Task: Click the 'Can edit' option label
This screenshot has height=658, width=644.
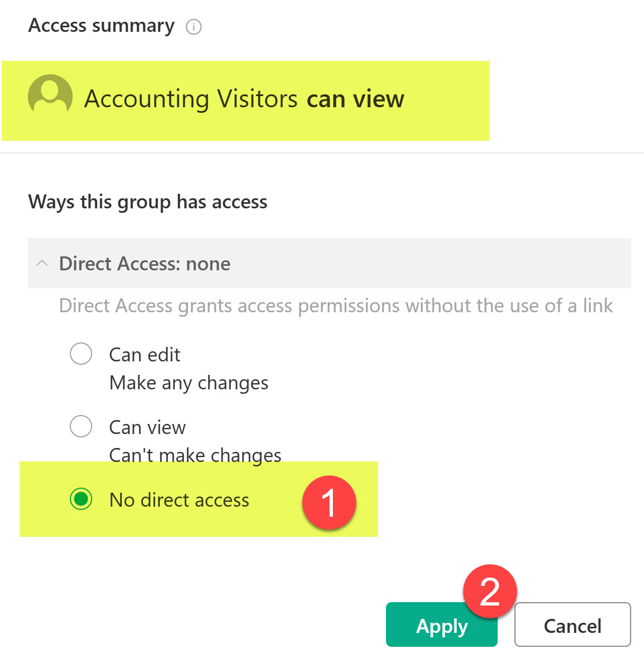Action: tap(145, 355)
